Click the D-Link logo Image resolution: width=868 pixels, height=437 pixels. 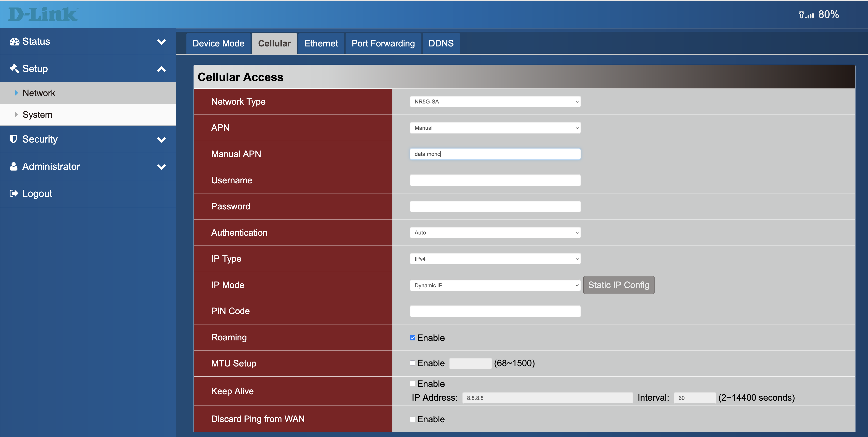[43, 14]
